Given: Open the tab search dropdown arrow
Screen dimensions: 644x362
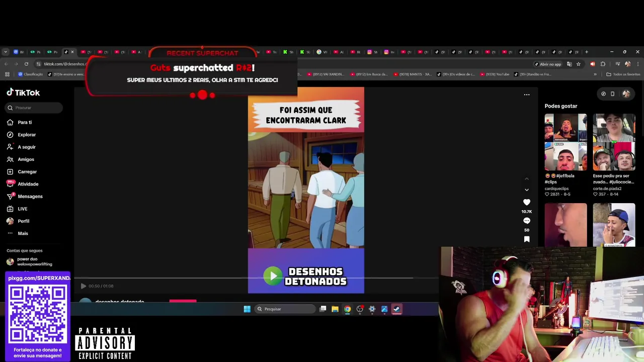Looking at the screenshot, I should tap(6, 52).
